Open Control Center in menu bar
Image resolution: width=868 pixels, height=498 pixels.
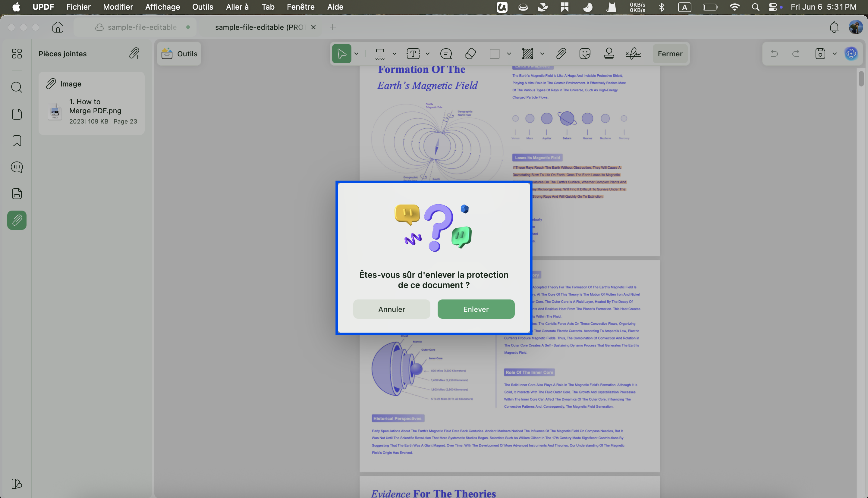point(772,7)
